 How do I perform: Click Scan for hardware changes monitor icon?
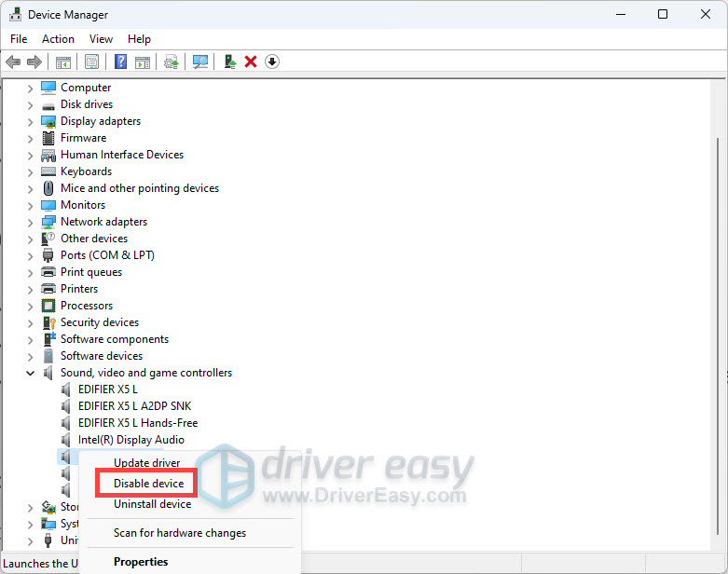[199, 61]
